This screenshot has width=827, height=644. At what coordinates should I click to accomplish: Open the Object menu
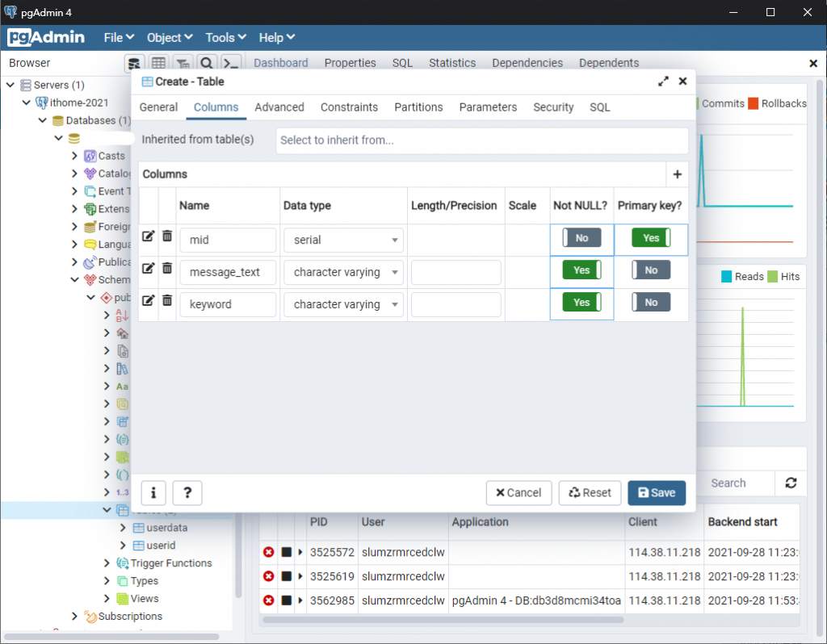pyautogui.click(x=170, y=37)
